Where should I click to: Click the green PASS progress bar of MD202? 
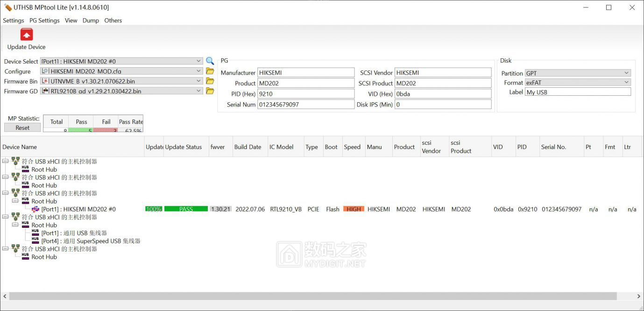point(186,209)
